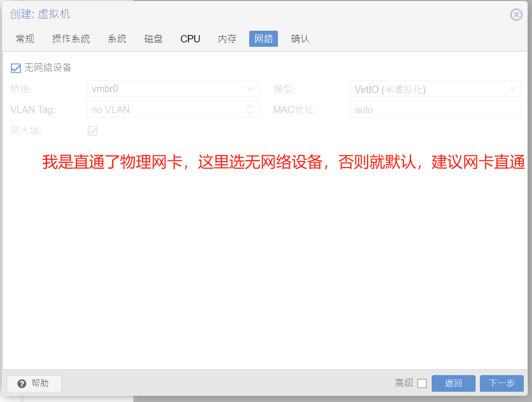Screen dimensions: 532x402
Task: Open the 操作系统 tab
Action: (71, 39)
